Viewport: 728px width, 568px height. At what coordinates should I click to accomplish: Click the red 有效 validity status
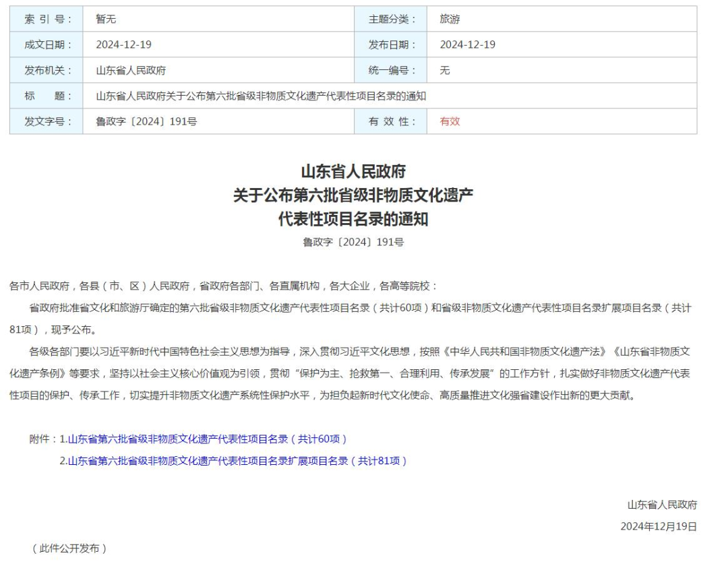pyautogui.click(x=450, y=121)
